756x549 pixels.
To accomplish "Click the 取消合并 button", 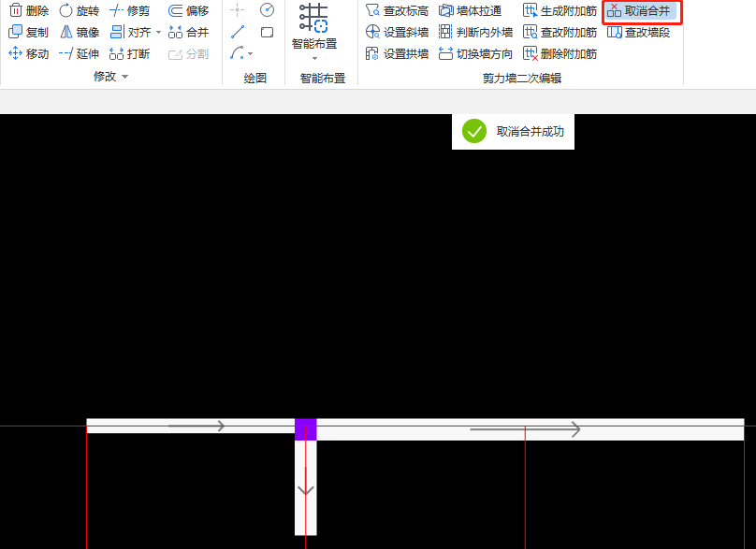I will pyautogui.click(x=641, y=10).
